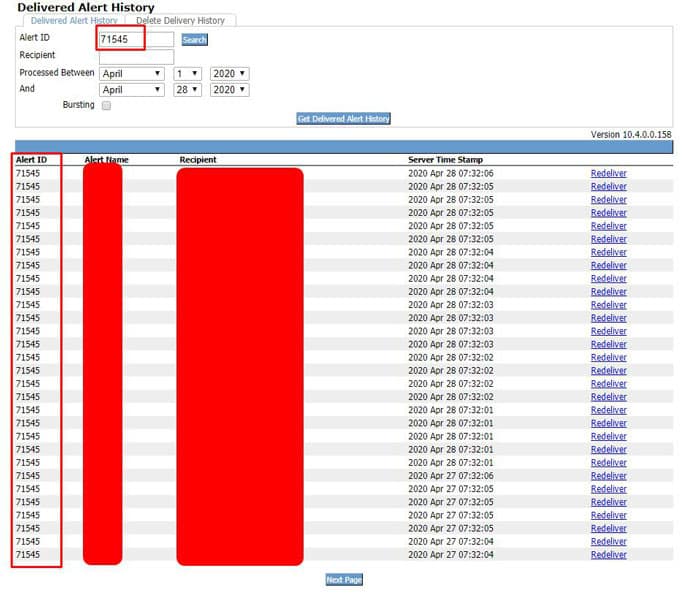Switch to the Delivered Alert History tab
This screenshot has width=700, height=602.
[74, 21]
